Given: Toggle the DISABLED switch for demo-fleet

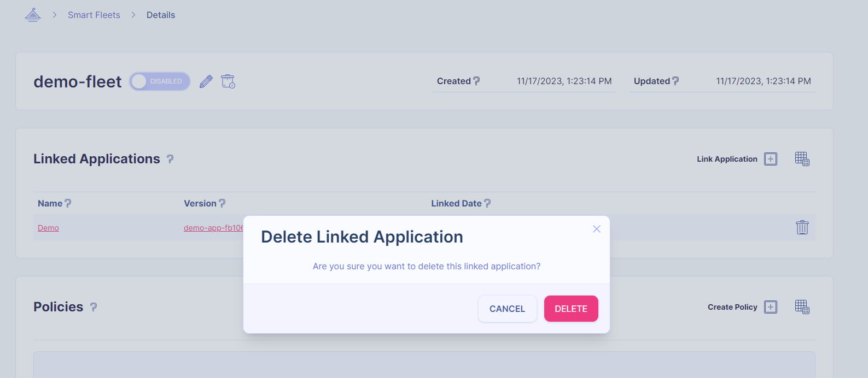Looking at the screenshot, I should [x=160, y=81].
